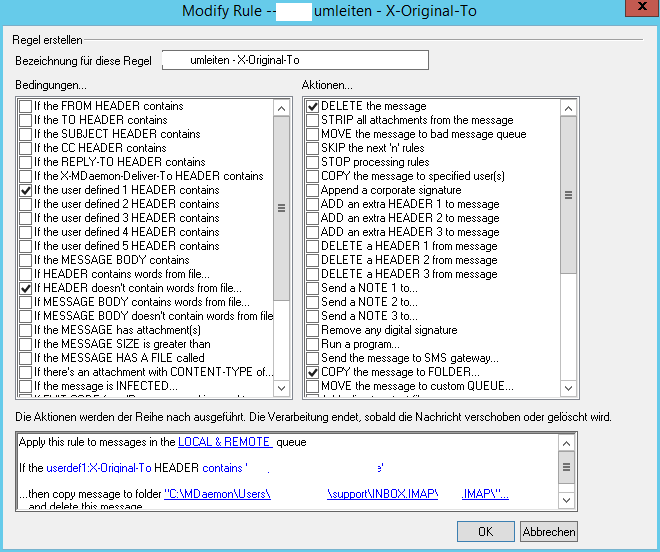This screenshot has height=552, width=660.
Task: Uncheck 'If the user defined 1 HEADER contains'
Action: [x=25, y=190]
